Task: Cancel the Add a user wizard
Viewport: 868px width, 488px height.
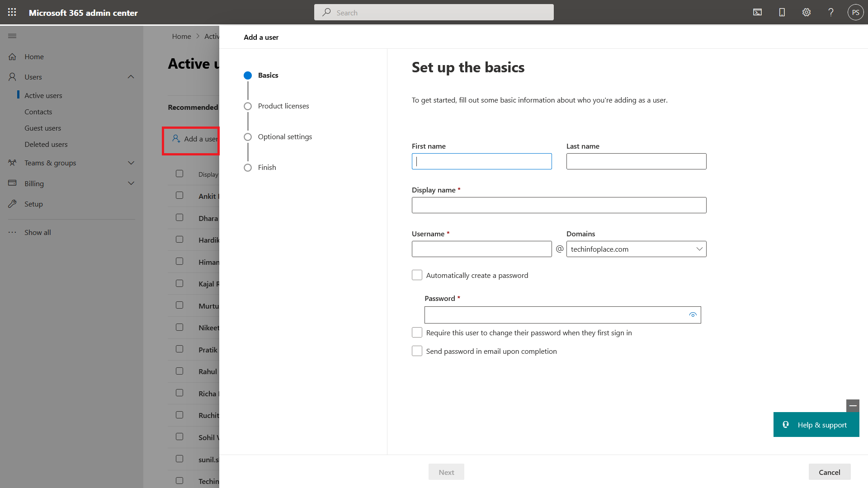Action: pyautogui.click(x=830, y=472)
